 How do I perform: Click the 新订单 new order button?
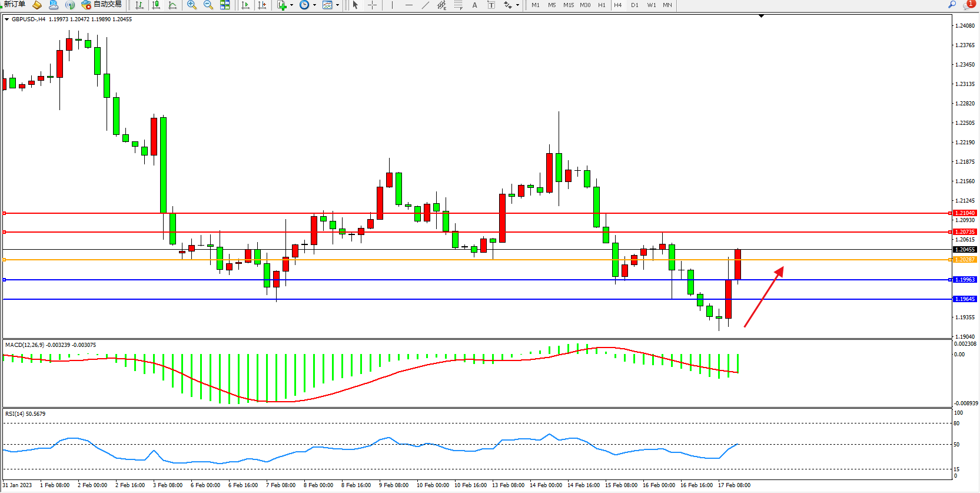(14, 5)
